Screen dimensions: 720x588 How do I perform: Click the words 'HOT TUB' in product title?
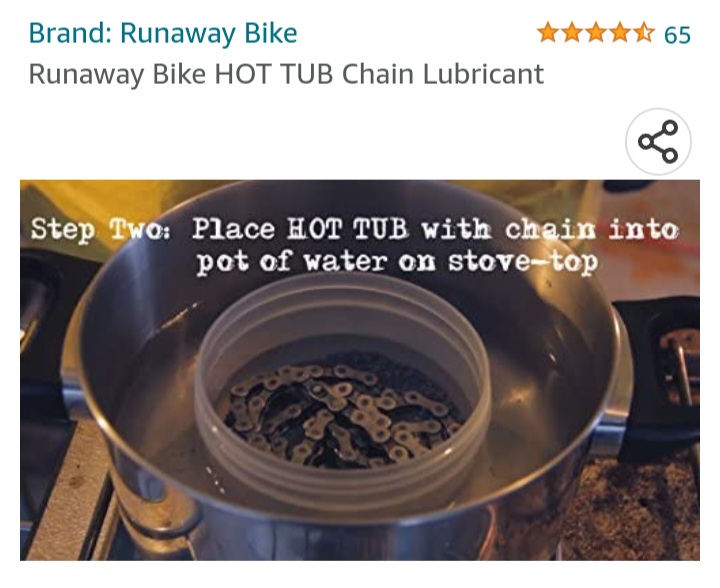(274, 74)
